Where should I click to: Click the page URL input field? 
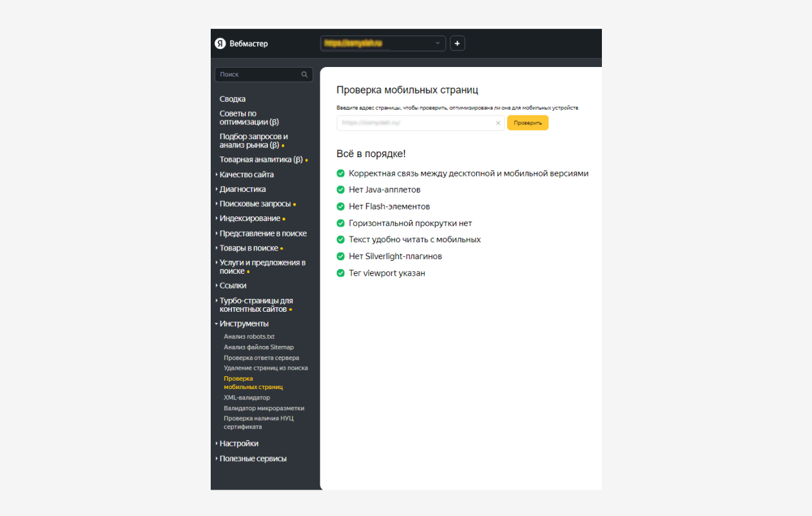pos(420,123)
